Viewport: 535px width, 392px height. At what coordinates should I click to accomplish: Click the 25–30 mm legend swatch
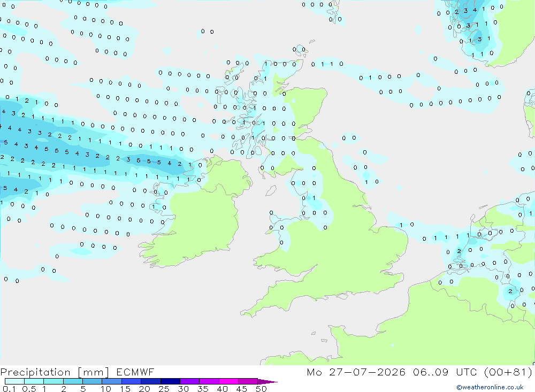pos(170,381)
